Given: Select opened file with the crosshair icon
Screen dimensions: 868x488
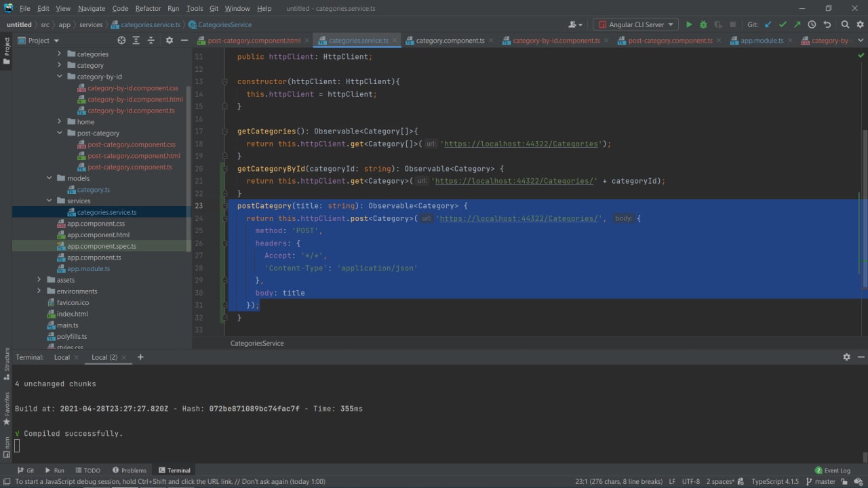Looking at the screenshot, I should pyautogui.click(x=121, y=41).
